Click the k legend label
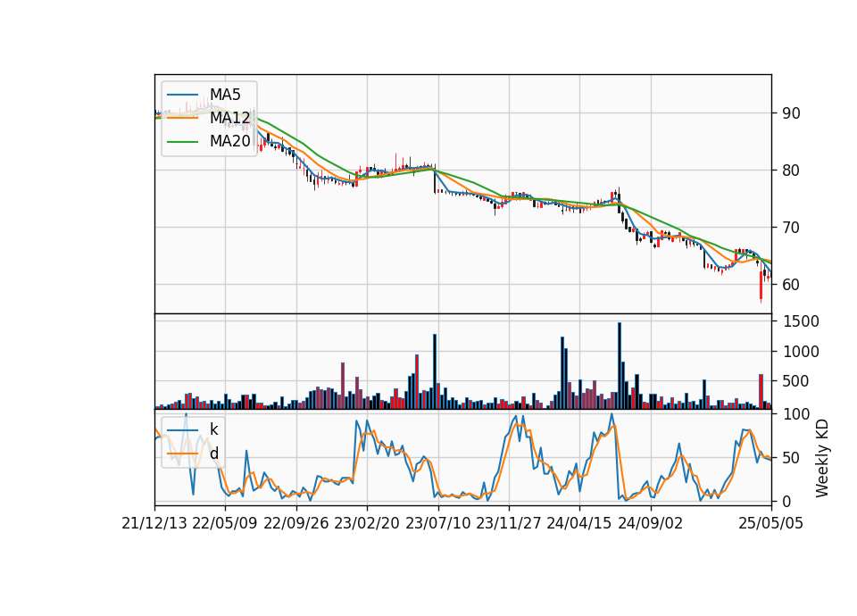 pyautogui.click(x=213, y=429)
